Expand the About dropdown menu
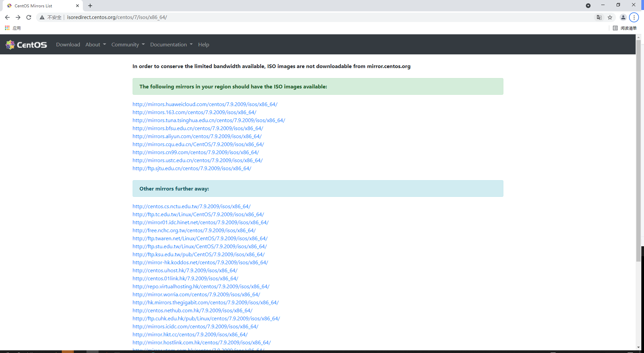 coord(96,45)
